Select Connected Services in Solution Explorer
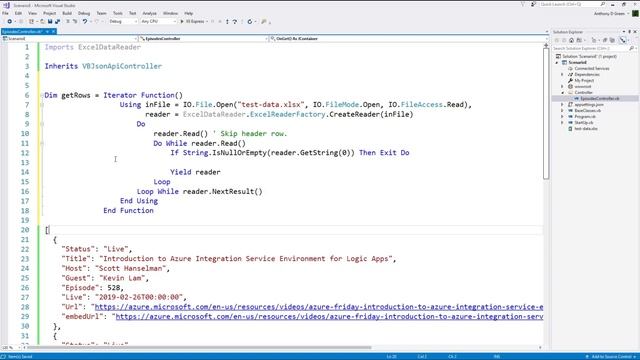 [589, 69]
